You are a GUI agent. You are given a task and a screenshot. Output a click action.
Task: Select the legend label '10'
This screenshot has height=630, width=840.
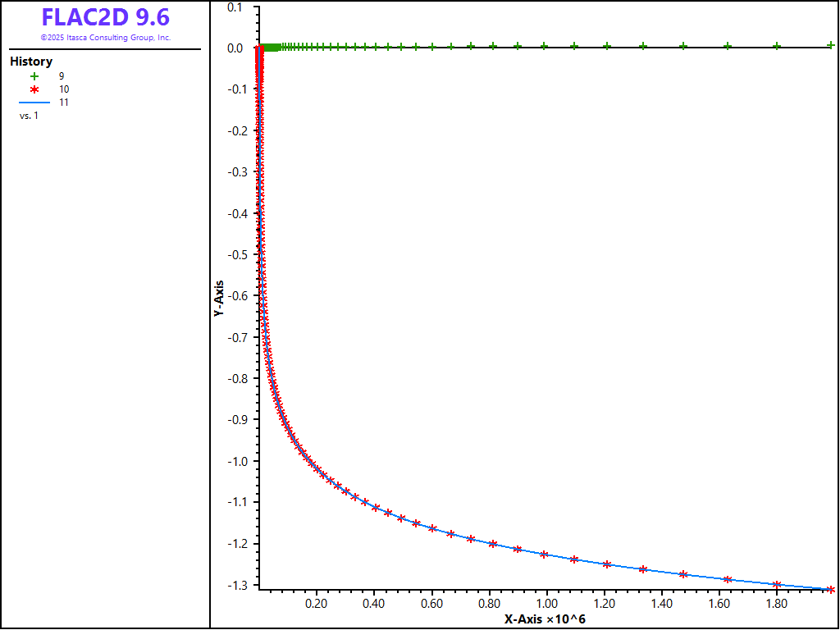click(64, 89)
